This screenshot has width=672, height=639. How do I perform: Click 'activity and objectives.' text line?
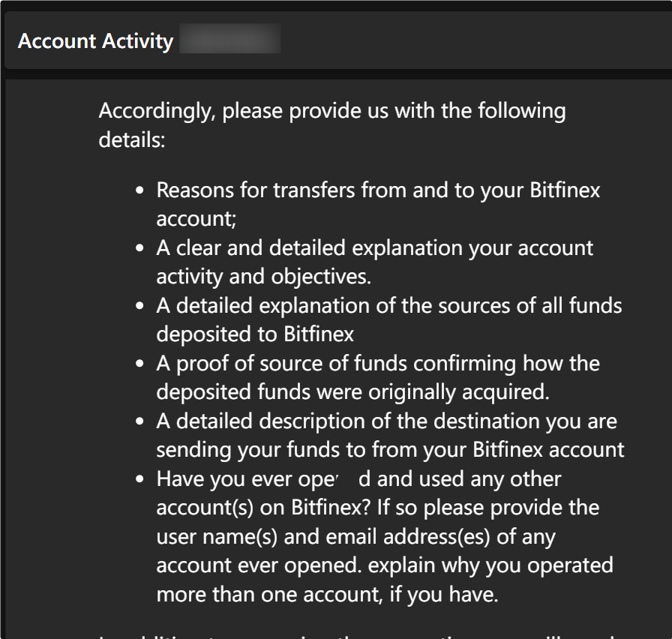click(263, 277)
